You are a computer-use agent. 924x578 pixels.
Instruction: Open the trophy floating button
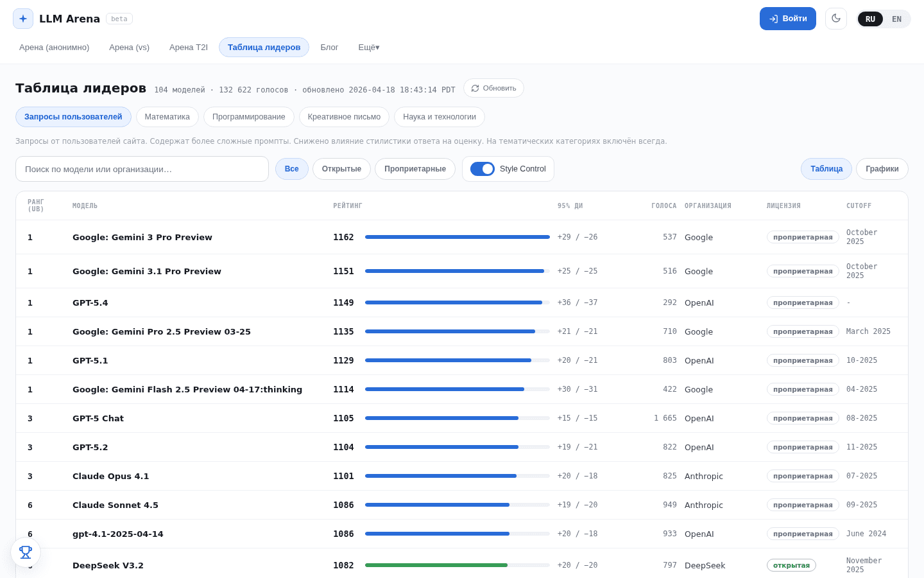tap(26, 552)
